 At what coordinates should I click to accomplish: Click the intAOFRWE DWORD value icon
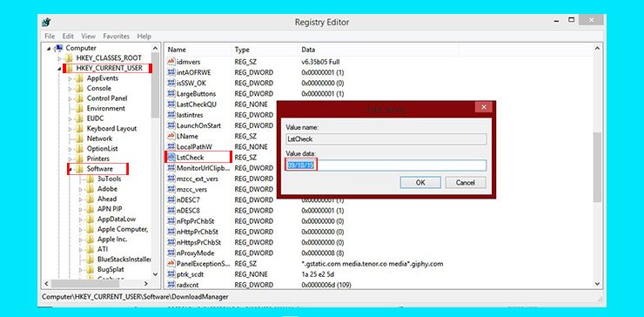click(171, 72)
